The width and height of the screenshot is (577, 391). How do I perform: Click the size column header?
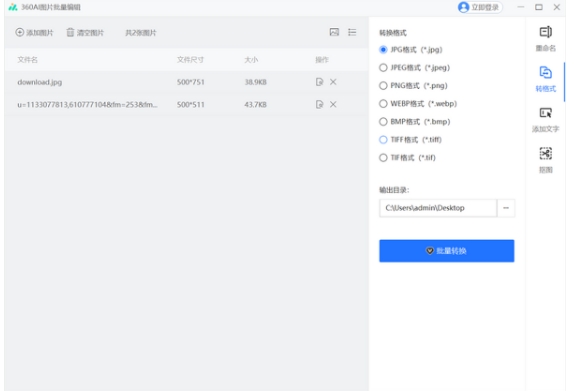(251, 60)
